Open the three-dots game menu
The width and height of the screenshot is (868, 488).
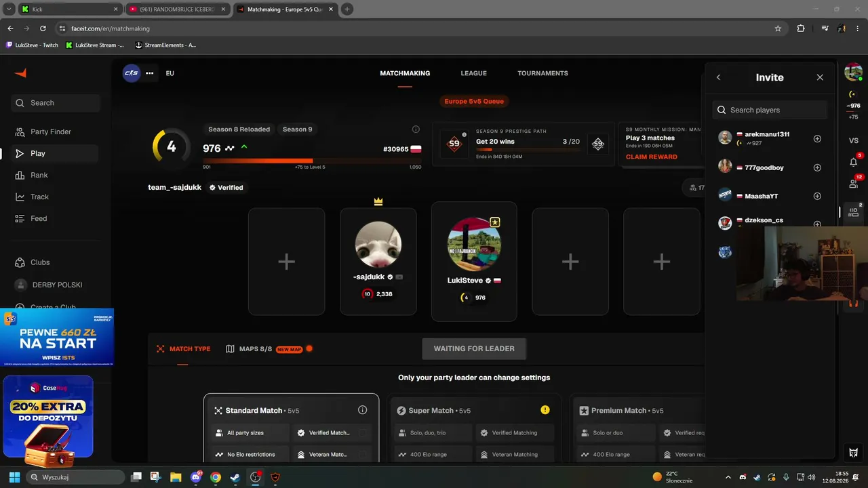click(150, 73)
